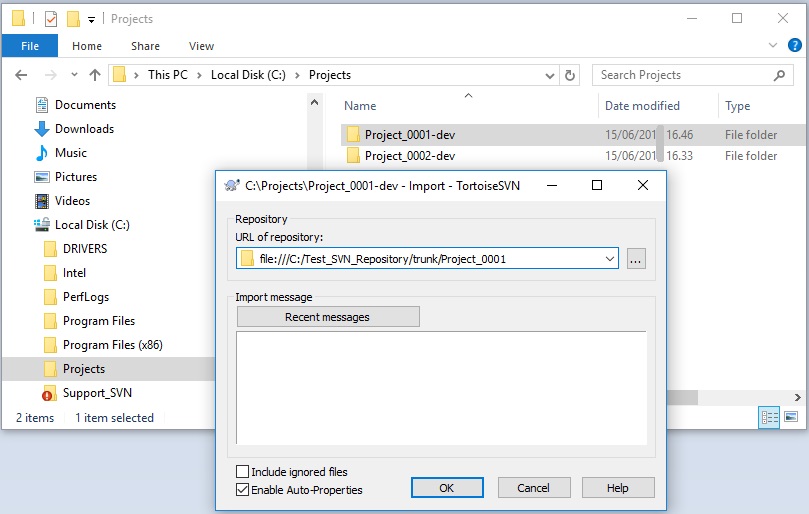This screenshot has height=514, width=809.
Task: Go up one level with Up arrow
Action: (x=95, y=75)
